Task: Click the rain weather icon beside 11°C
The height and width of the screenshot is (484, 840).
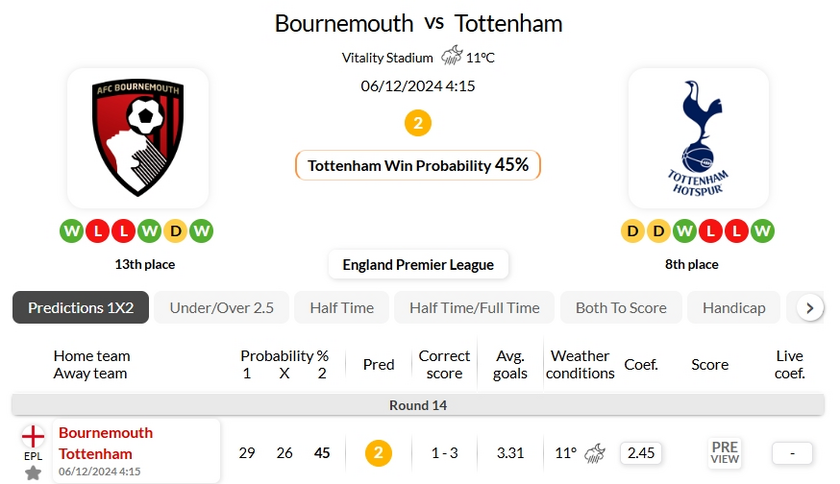Action: point(452,56)
